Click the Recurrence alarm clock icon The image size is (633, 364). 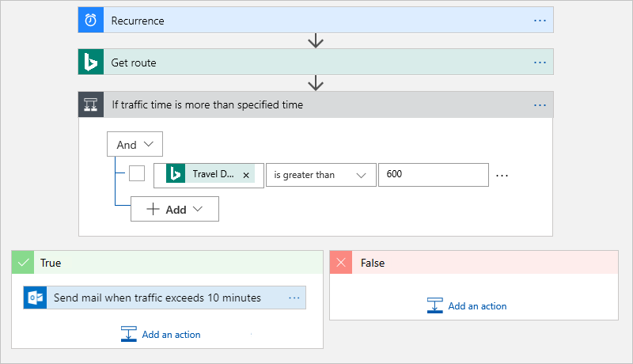click(x=91, y=20)
